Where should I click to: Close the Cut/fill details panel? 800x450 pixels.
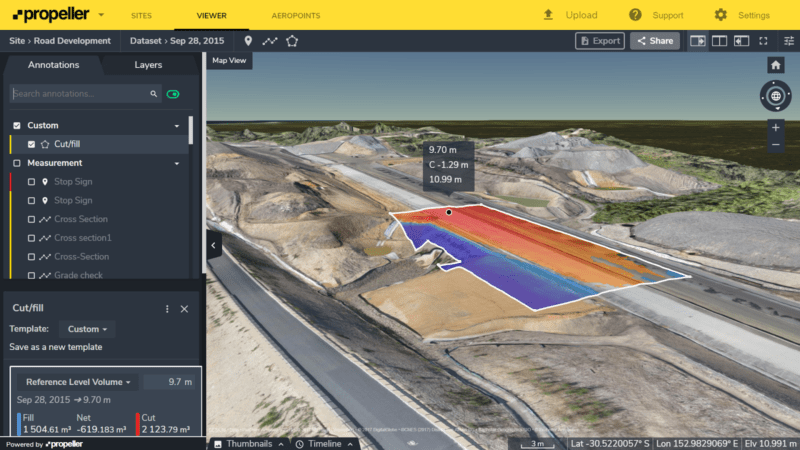184,309
